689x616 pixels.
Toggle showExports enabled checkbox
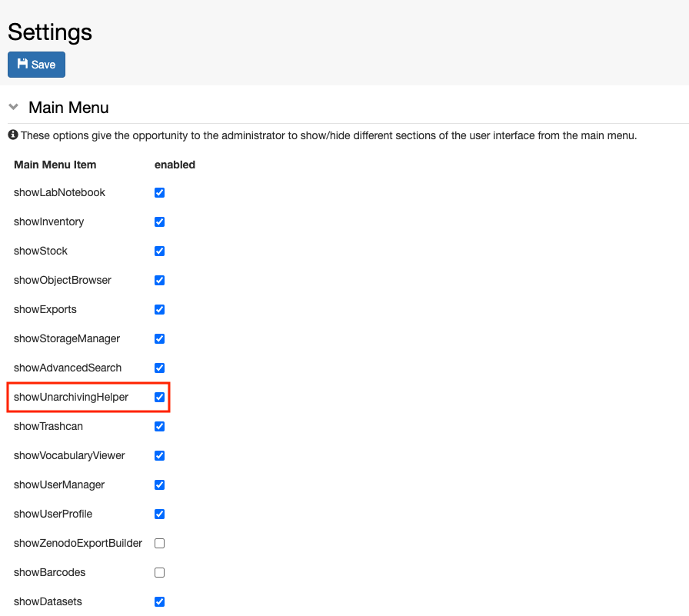[x=159, y=309]
